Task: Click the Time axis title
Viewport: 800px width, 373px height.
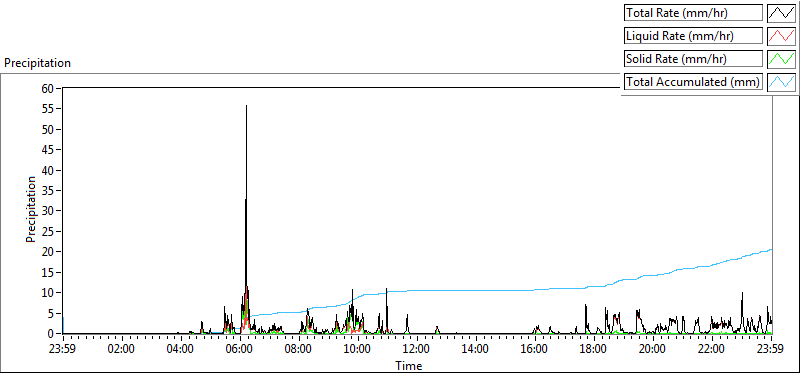Action: coord(408,365)
